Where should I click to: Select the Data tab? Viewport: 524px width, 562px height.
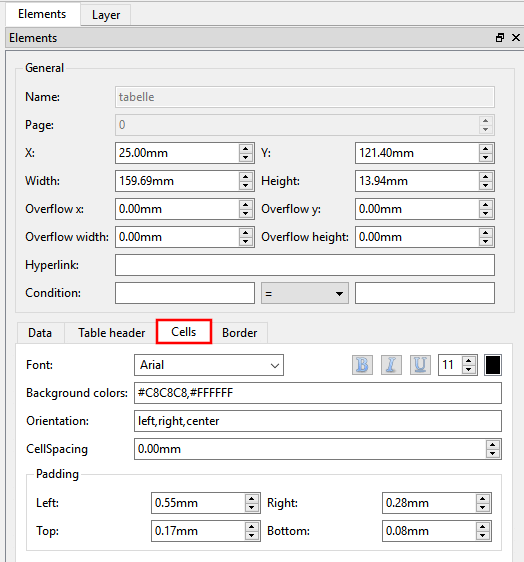[40, 333]
